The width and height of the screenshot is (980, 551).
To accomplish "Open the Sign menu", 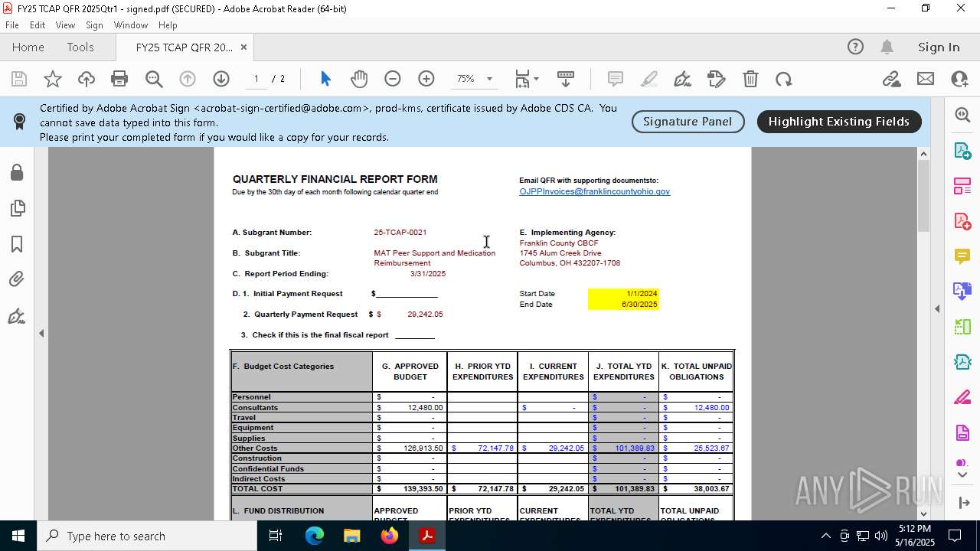I will (x=94, y=25).
